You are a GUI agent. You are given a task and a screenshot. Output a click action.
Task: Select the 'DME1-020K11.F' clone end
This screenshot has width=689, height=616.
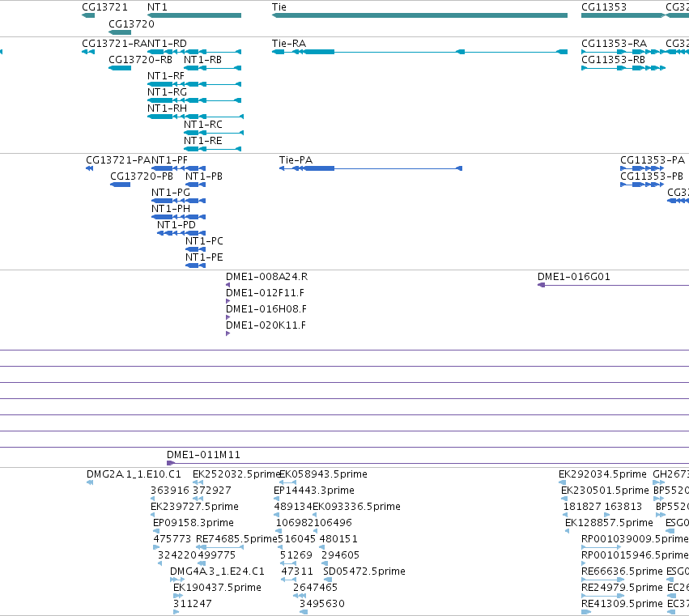click(228, 333)
